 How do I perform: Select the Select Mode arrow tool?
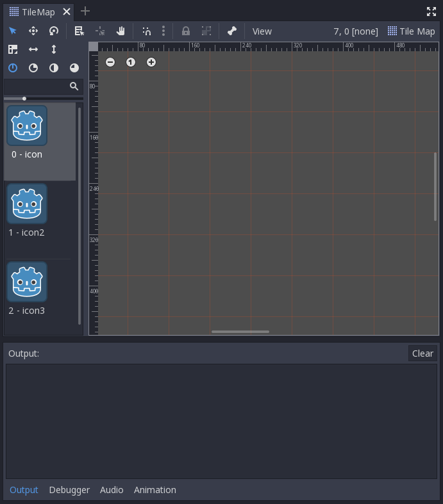coord(13,31)
